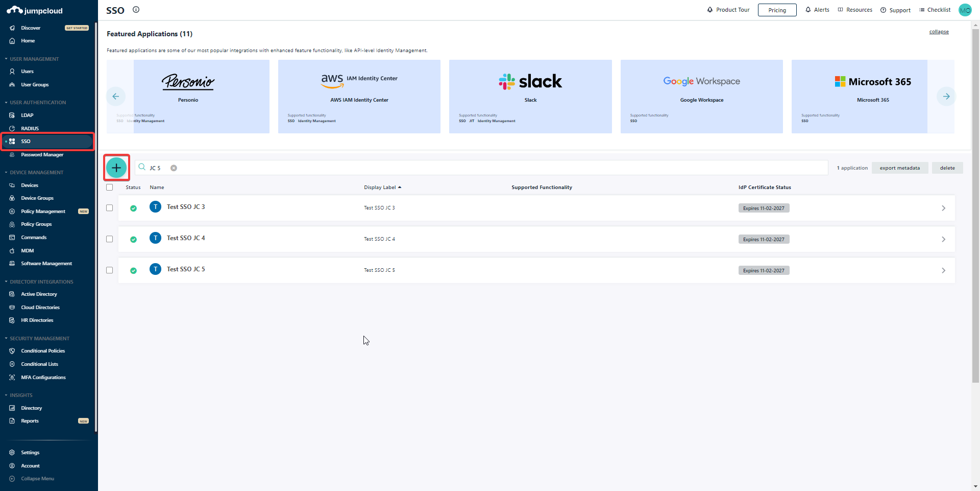Image resolution: width=980 pixels, height=491 pixels.
Task: Click the right arrow in the featured apps carousel
Action: click(946, 96)
